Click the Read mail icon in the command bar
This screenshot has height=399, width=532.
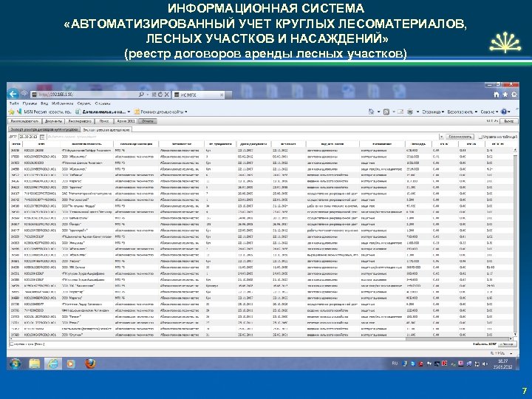[400, 112]
